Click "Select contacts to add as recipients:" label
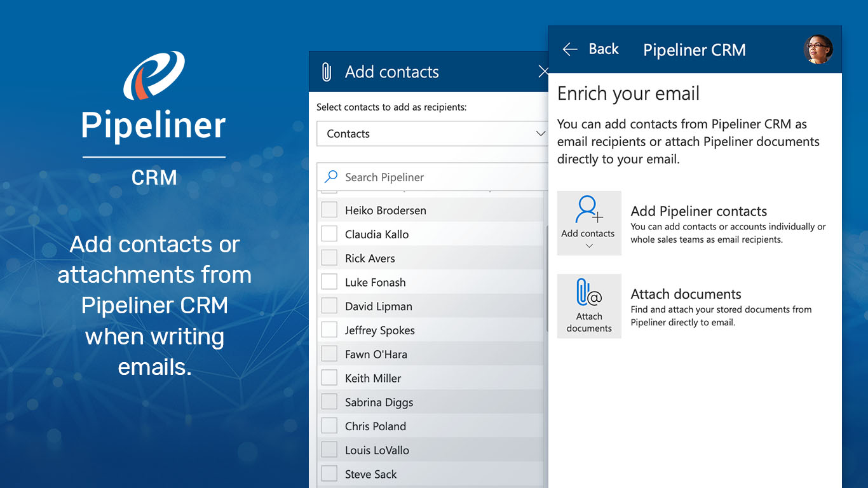Screen dimensions: 868x488 391,107
